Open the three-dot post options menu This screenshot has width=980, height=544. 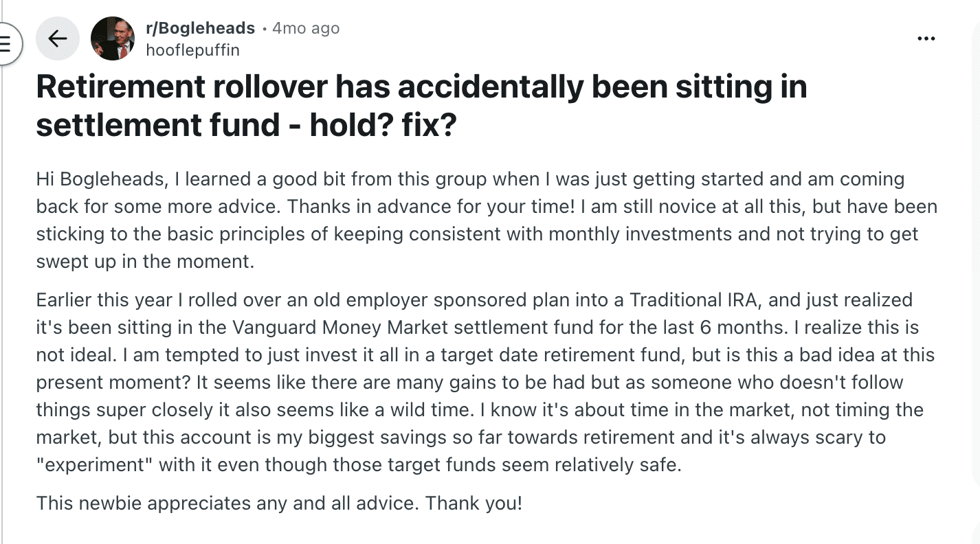pyautogui.click(x=926, y=39)
